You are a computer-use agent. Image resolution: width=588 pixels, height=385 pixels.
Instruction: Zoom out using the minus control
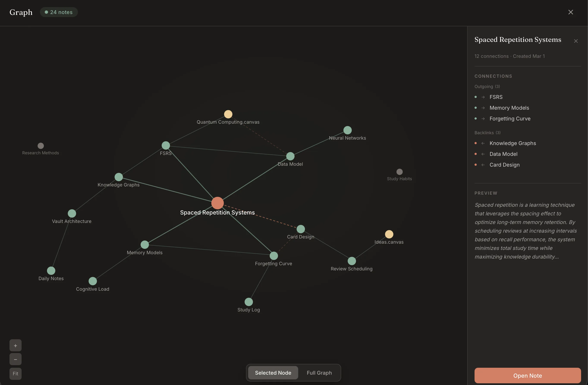[x=15, y=359]
